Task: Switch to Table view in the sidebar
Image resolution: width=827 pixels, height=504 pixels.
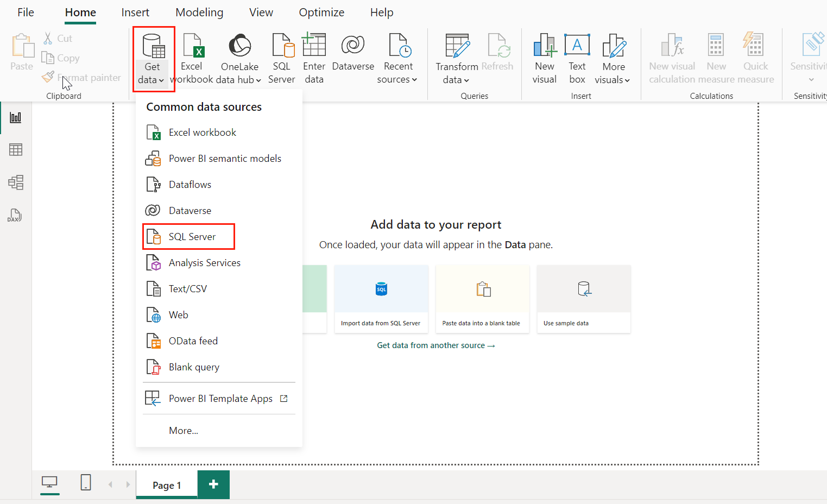Action: (x=16, y=149)
